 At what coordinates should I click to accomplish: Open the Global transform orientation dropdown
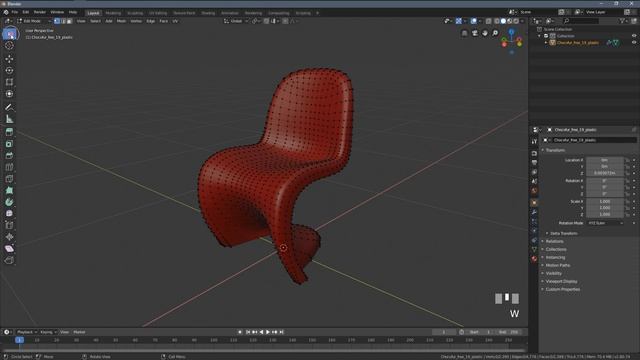pyautogui.click(x=236, y=21)
